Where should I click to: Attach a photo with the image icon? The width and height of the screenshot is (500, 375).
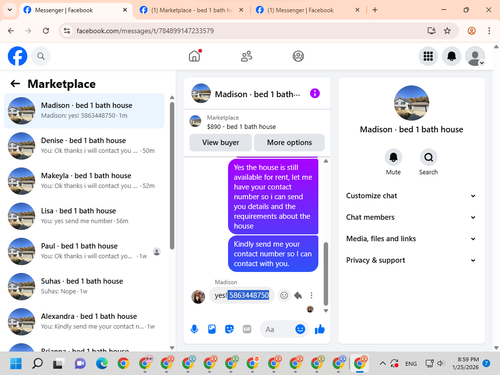212,329
